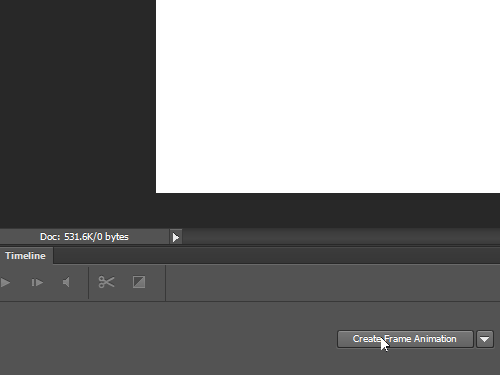Click horizontal scrollbar track right of status arrow
Viewport: 500px width, 375px height.
click(341, 237)
